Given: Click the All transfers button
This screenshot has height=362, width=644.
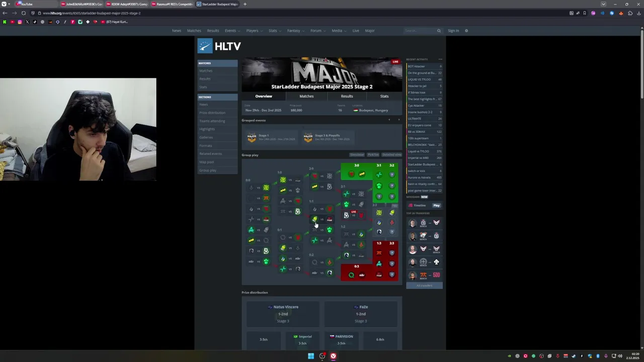Looking at the screenshot, I should (424, 286).
